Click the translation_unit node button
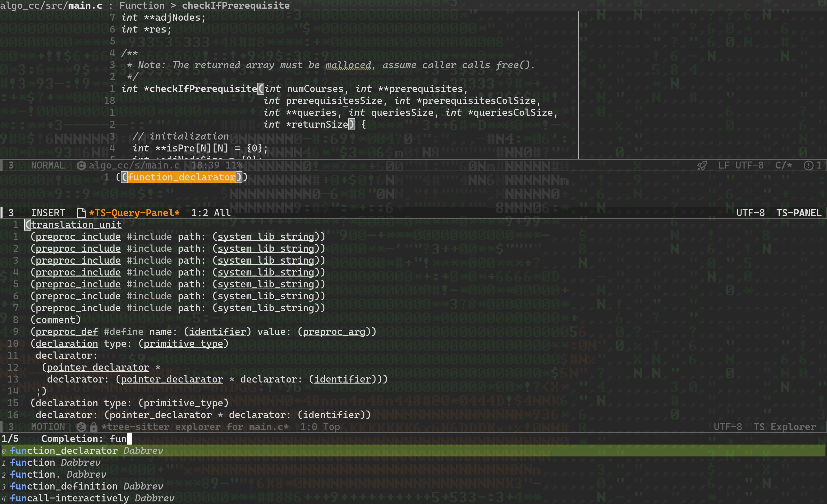 76,225
